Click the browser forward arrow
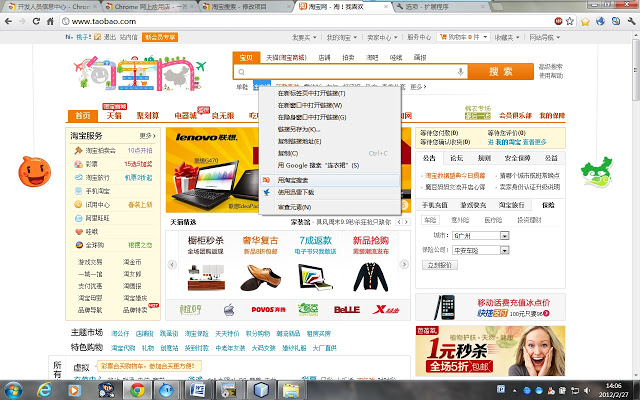Viewport: 640px width, 400px height. 22,22
